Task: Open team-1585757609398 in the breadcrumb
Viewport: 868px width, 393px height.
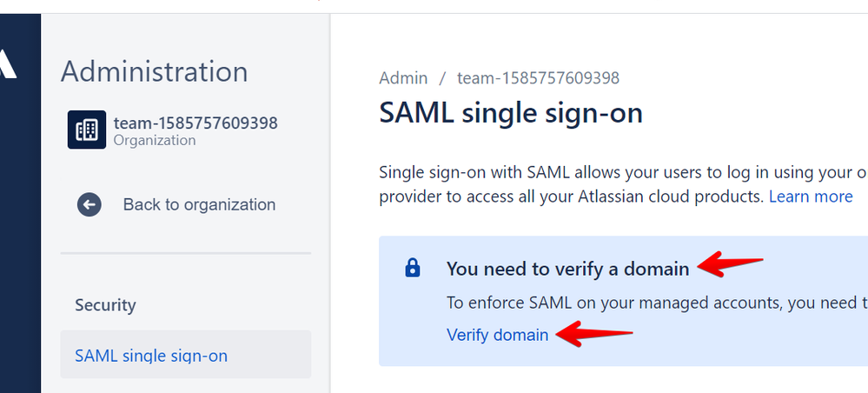Action: (x=538, y=78)
